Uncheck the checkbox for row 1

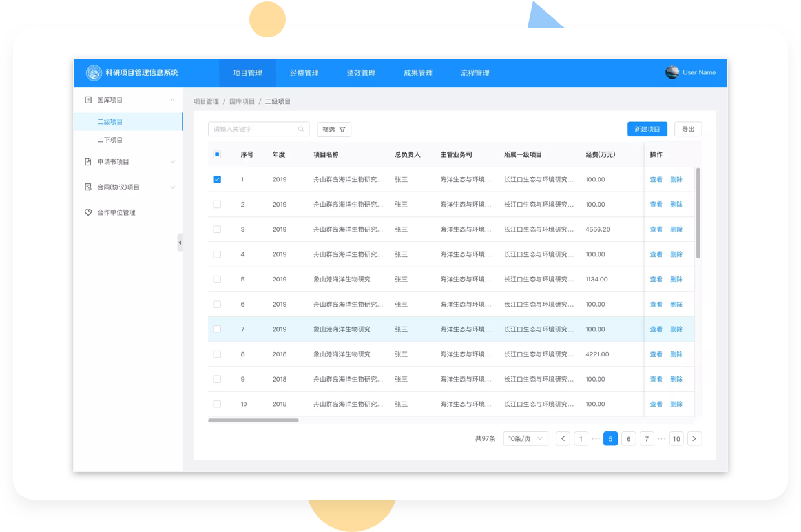point(217,179)
